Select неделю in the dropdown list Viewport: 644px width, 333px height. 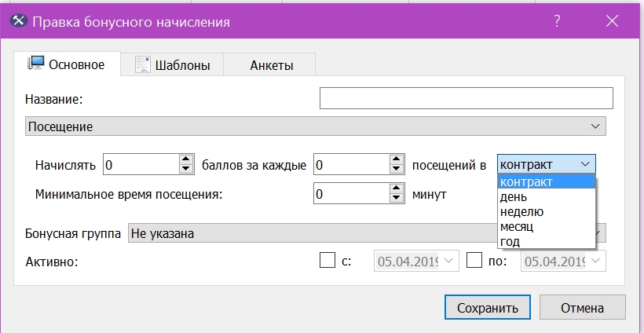click(547, 211)
